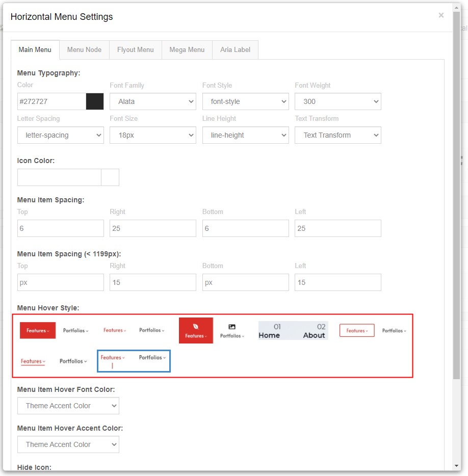Screen dimensions: 468x476
Task: Open the Font Weight dropdown showing 300
Action: point(337,101)
